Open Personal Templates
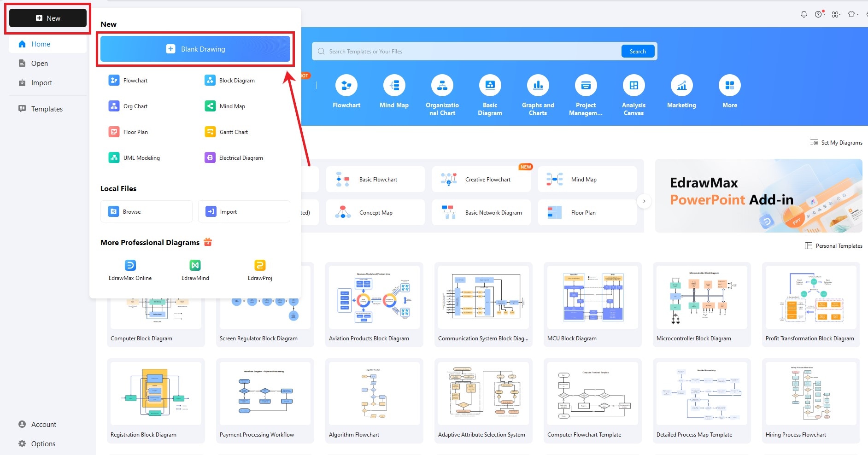 (833, 246)
